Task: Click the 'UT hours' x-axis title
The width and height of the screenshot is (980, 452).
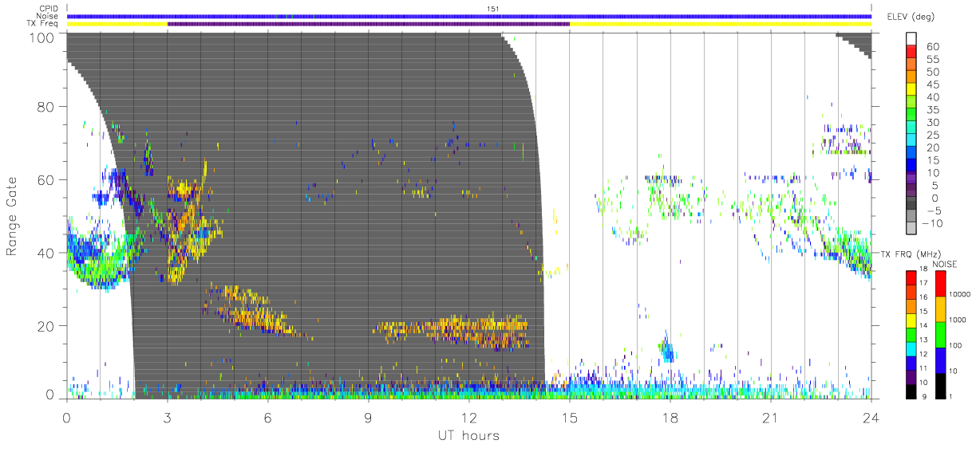Action: 468,435
